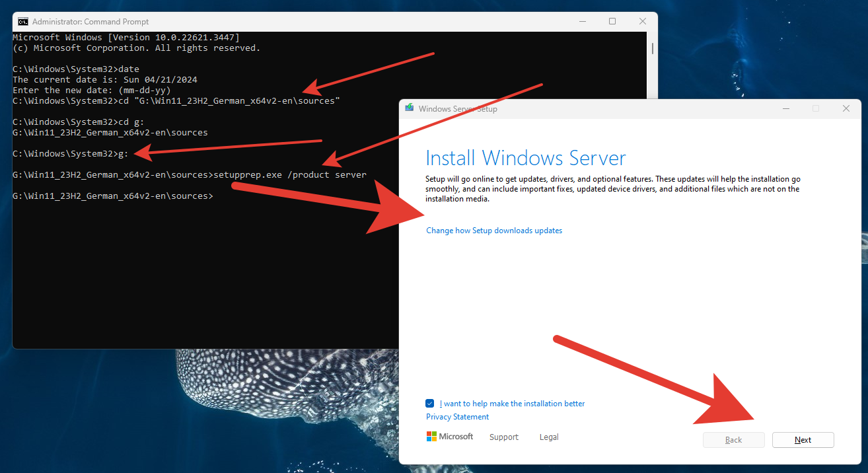Click the Command Prompt vertical scrollbar thumb

[653, 48]
